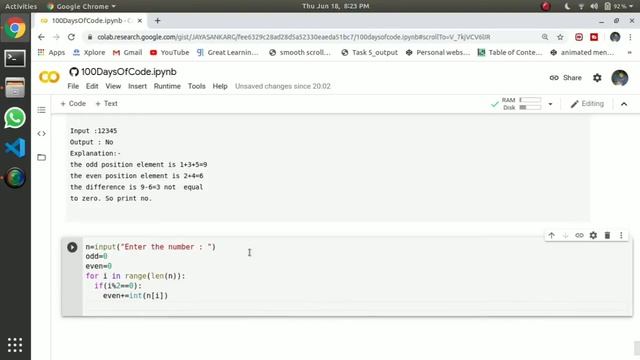Viewport: 640px width, 360px height.
Task: Click inside the code editor line even+=int(n[i])
Action: pos(135,296)
